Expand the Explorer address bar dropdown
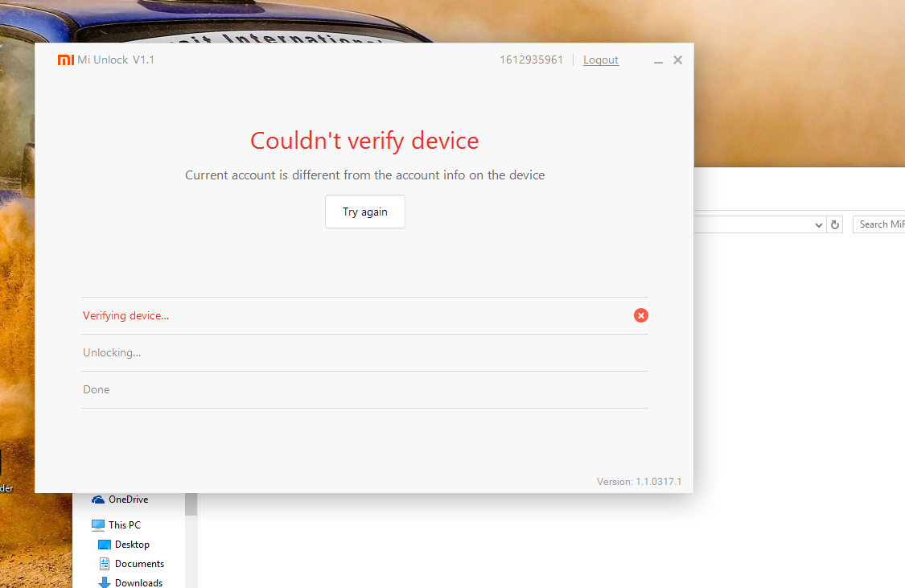The image size is (905, 588). point(818,224)
